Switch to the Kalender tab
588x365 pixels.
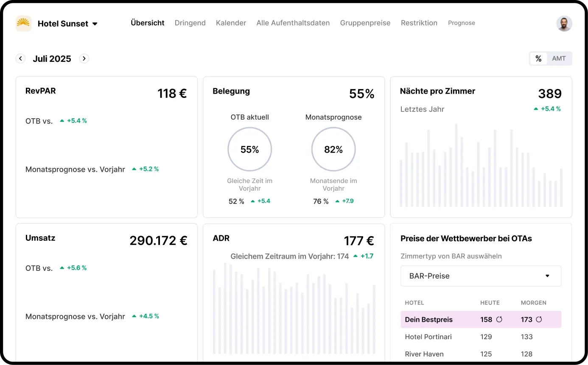[231, 23]
